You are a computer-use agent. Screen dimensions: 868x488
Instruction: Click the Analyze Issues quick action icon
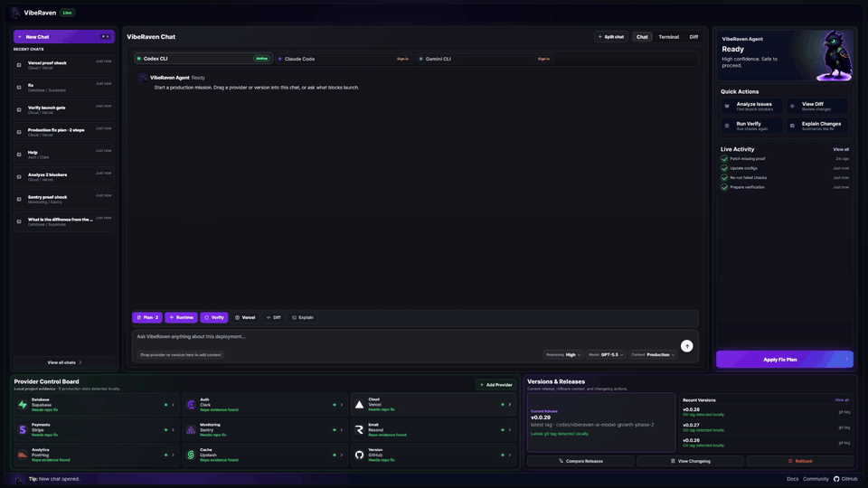click(x=727, y=107)
